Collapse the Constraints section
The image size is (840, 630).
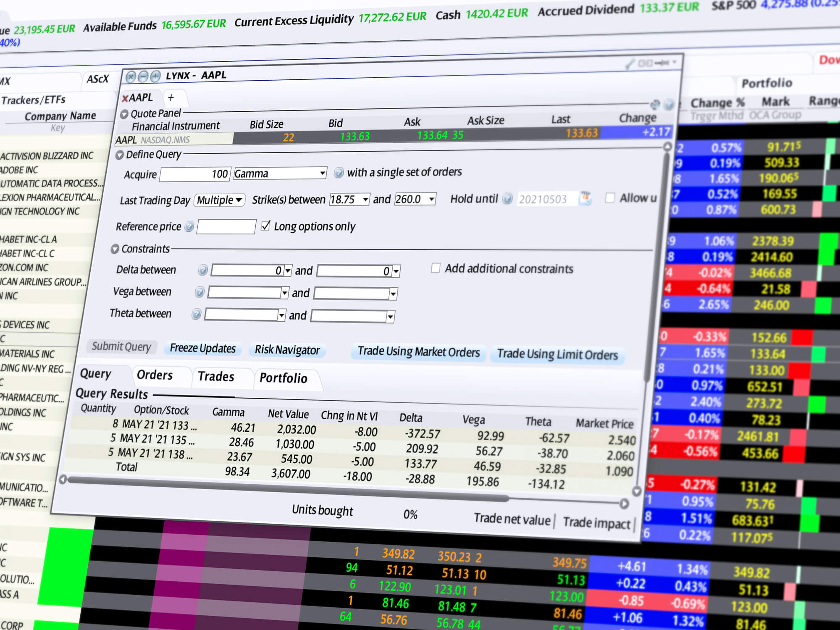coord(115,249)
